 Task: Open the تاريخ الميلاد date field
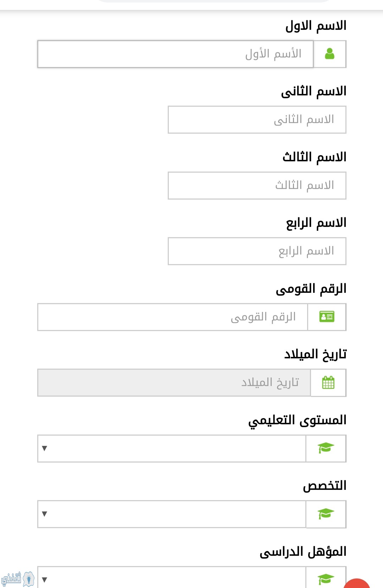coord(174,383)
